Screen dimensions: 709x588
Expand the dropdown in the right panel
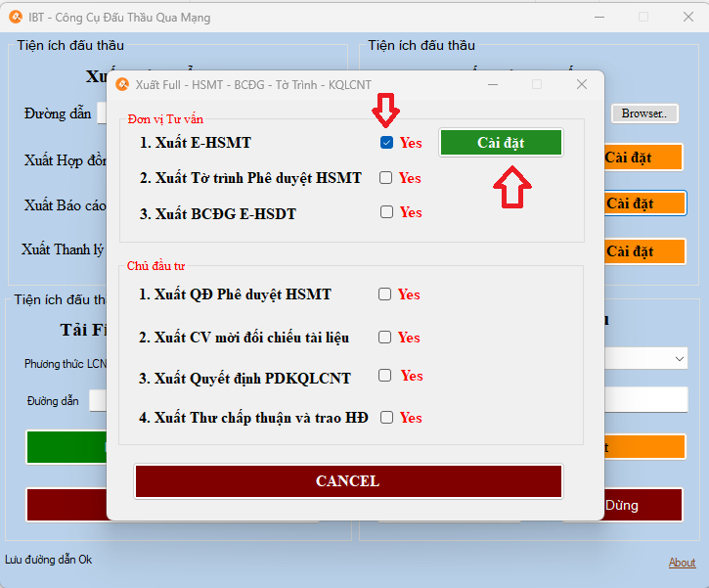point(680,359)
